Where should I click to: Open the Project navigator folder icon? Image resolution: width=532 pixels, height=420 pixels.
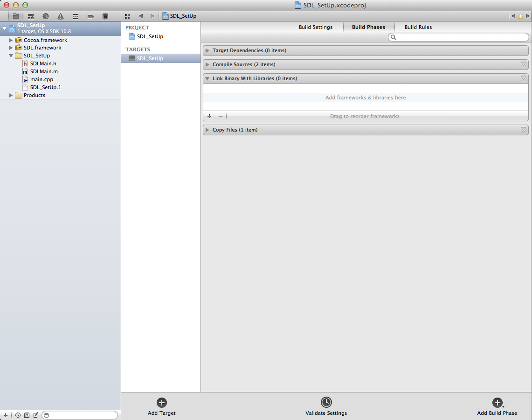(15, 16)
